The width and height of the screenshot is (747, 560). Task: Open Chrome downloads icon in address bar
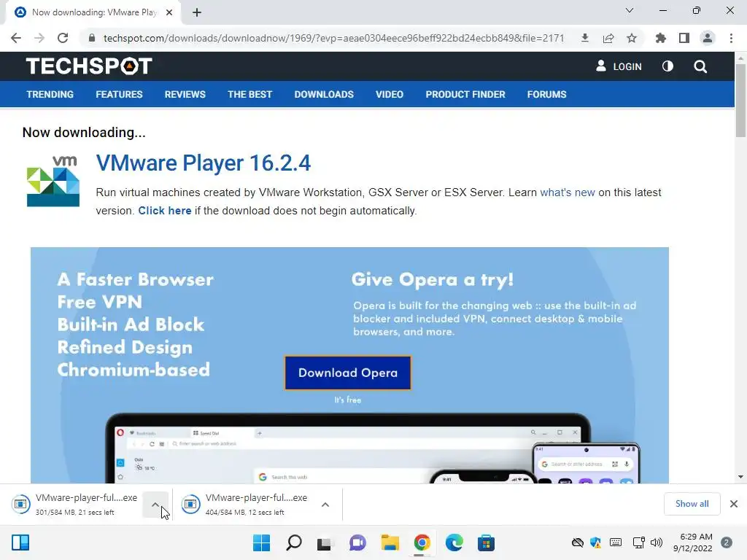pyautogui.click(x=584, y=38)
